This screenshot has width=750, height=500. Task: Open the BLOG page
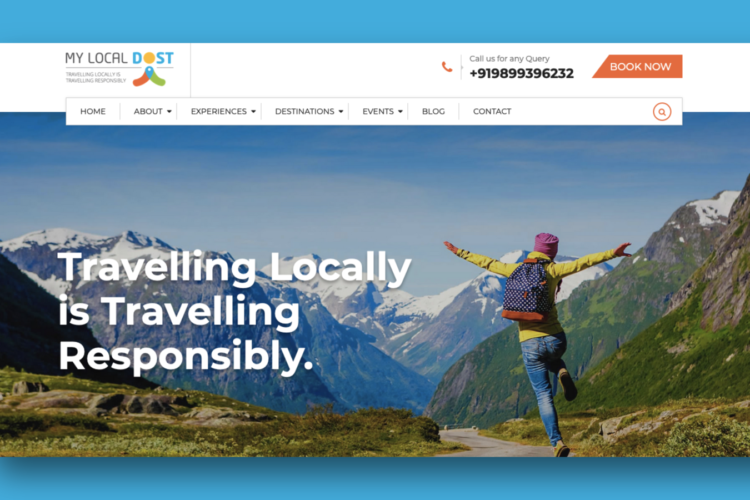pyautogui.click(x=433, y=111)
